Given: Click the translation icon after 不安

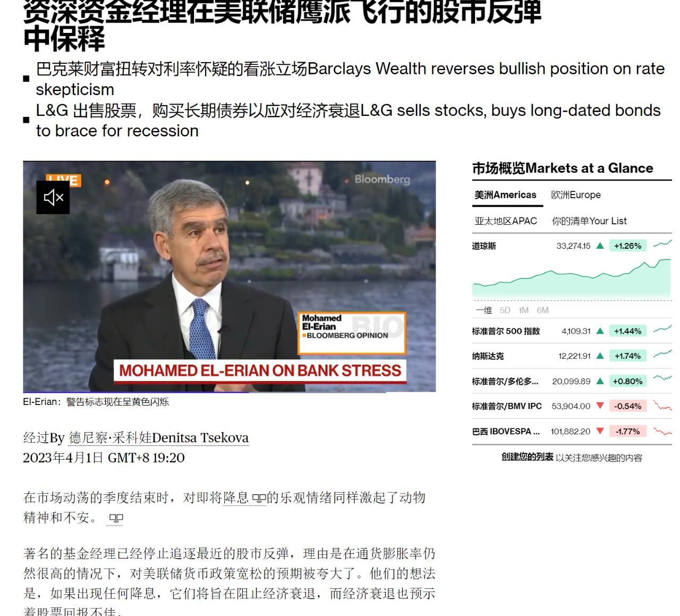Looking at the screenshot, I should point(115,518).
